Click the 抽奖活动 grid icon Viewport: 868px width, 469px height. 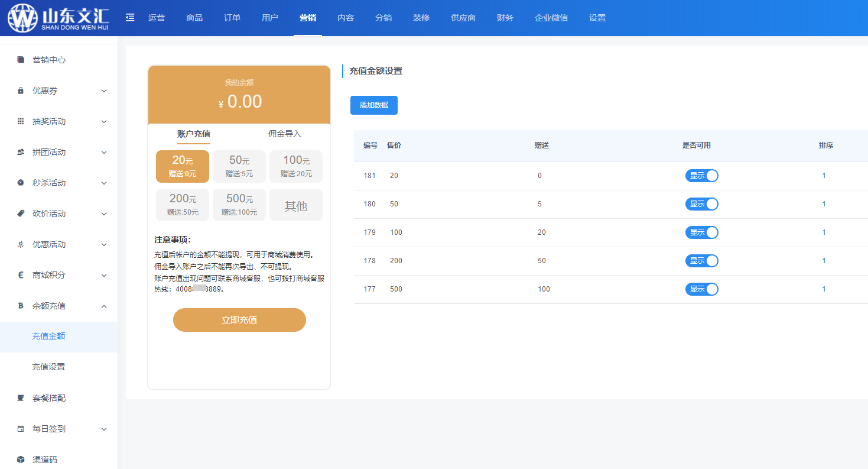tap(21, 121)
